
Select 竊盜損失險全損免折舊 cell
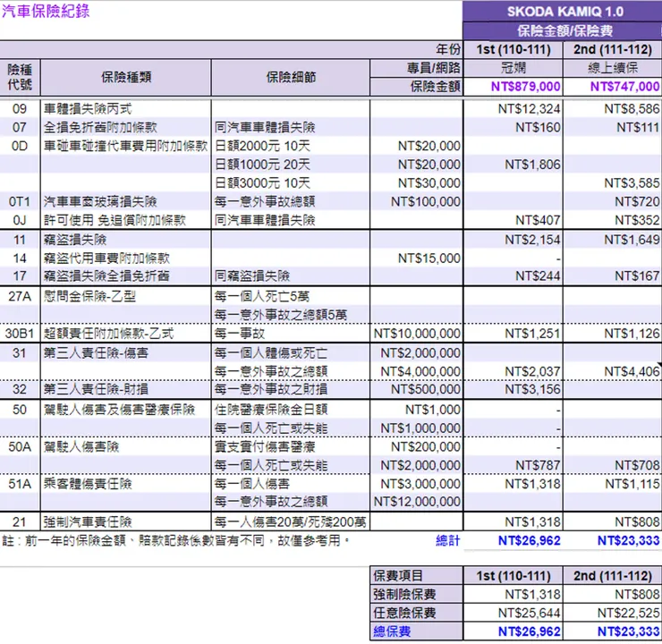(126, 276)
